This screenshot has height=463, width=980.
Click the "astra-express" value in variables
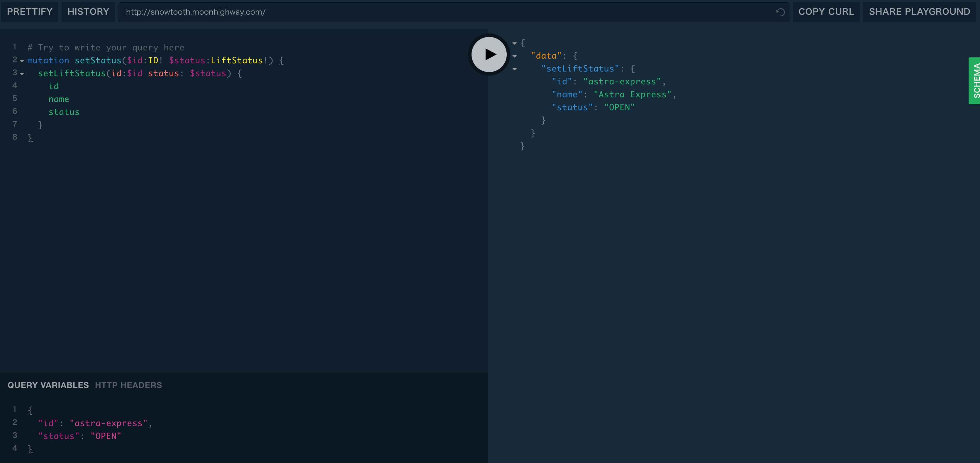pos(108,423)
